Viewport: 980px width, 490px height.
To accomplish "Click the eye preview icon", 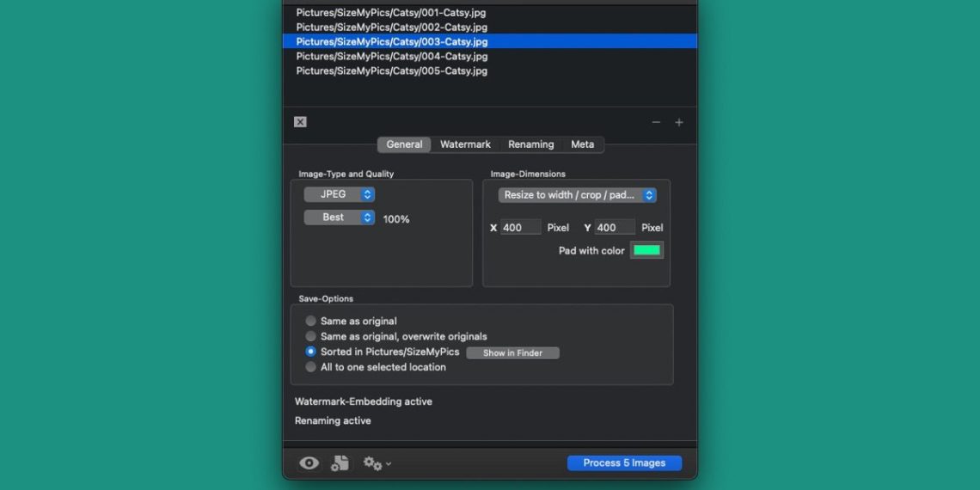I will pyautogui.click(x=309, y=463).
